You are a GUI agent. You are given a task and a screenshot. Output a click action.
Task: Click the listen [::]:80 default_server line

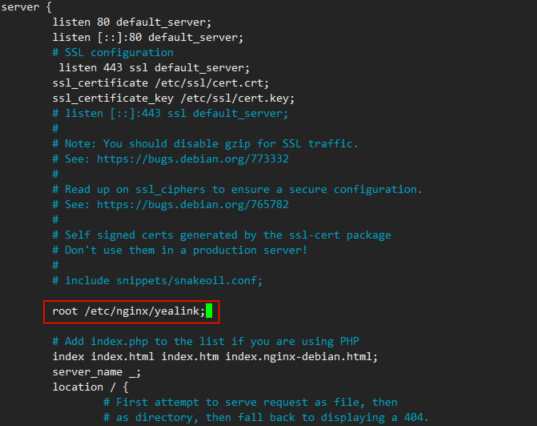tap(148, 37)
